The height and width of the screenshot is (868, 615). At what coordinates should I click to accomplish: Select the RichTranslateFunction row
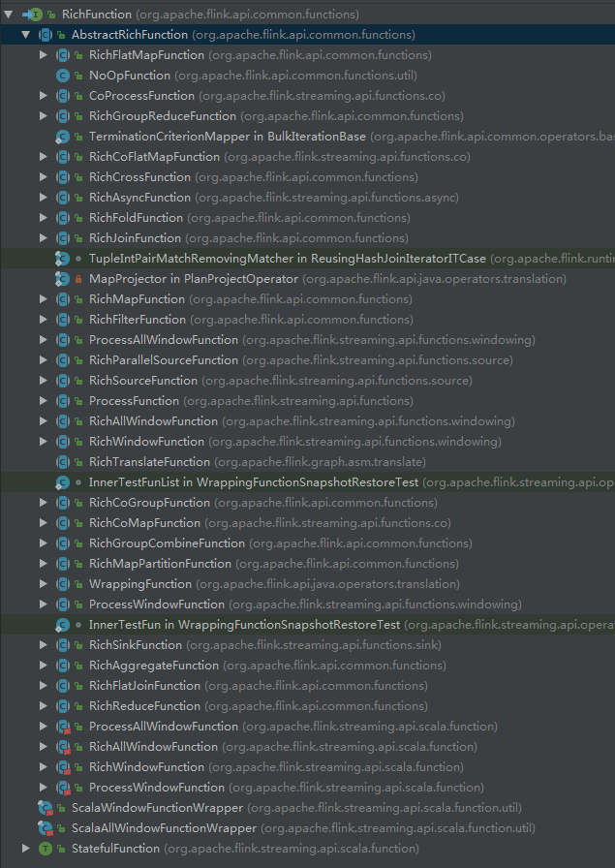tap(307, 462)
